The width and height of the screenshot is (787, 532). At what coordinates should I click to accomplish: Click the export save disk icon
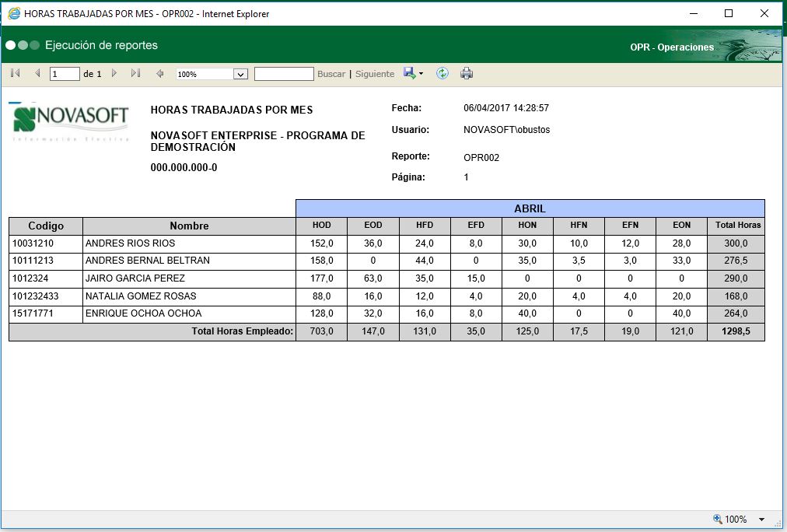pos(409,73)
